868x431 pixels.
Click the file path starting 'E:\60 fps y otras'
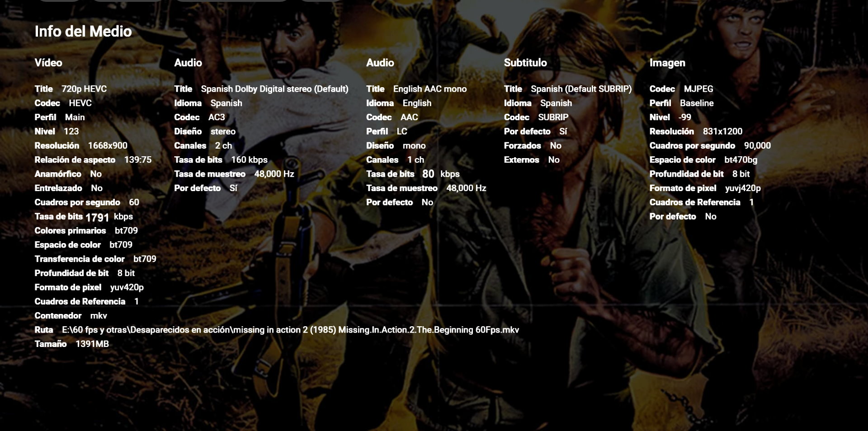tap(290, 330)
